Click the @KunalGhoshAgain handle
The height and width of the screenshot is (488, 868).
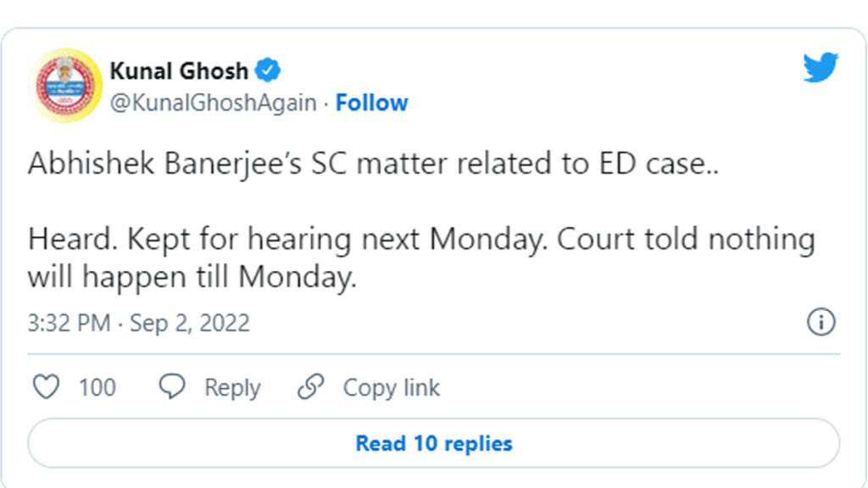213,103
